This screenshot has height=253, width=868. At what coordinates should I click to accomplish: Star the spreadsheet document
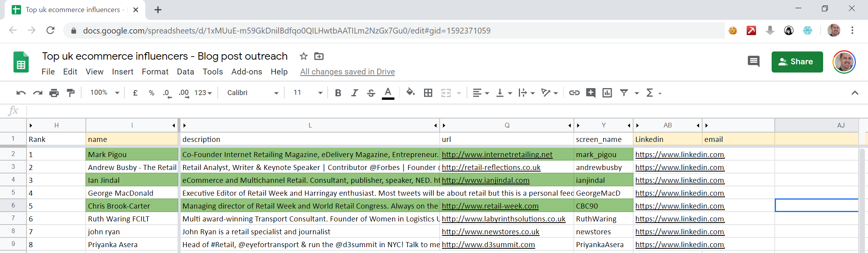[x=304, y=56]
